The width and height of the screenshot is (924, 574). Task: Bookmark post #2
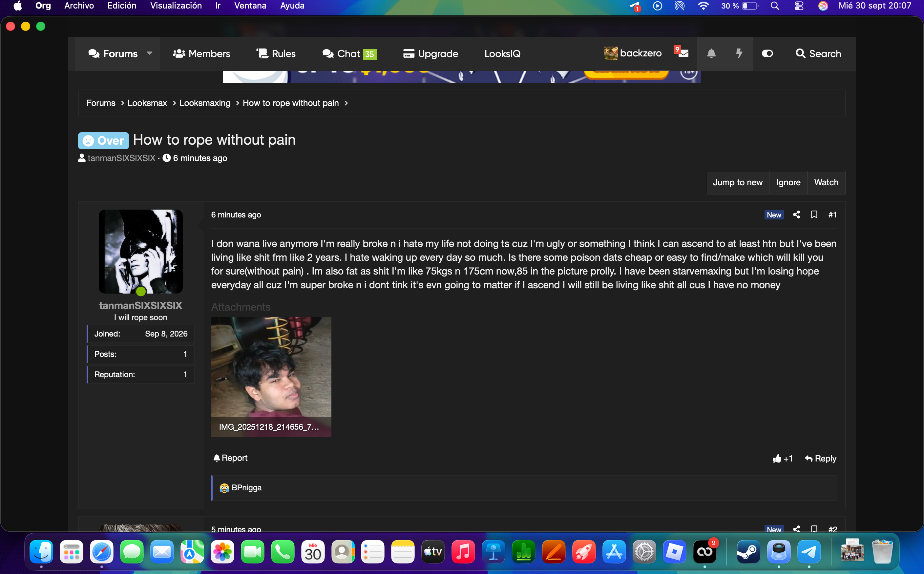point(814,528)
